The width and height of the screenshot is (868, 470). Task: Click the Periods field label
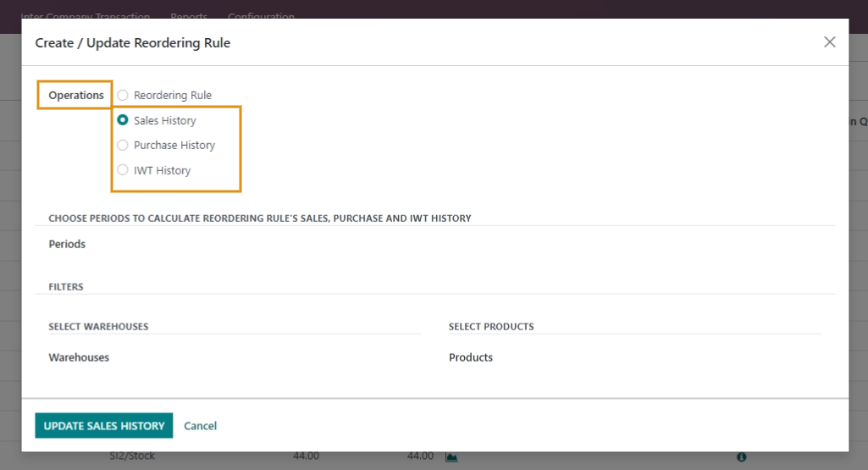[67, 244]
